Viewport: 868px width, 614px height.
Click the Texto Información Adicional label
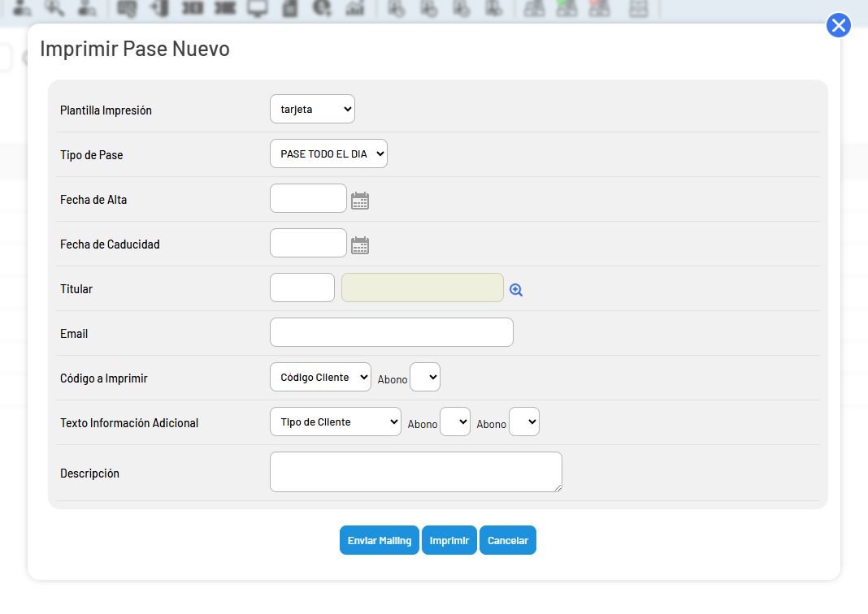(x=129, y=423)
